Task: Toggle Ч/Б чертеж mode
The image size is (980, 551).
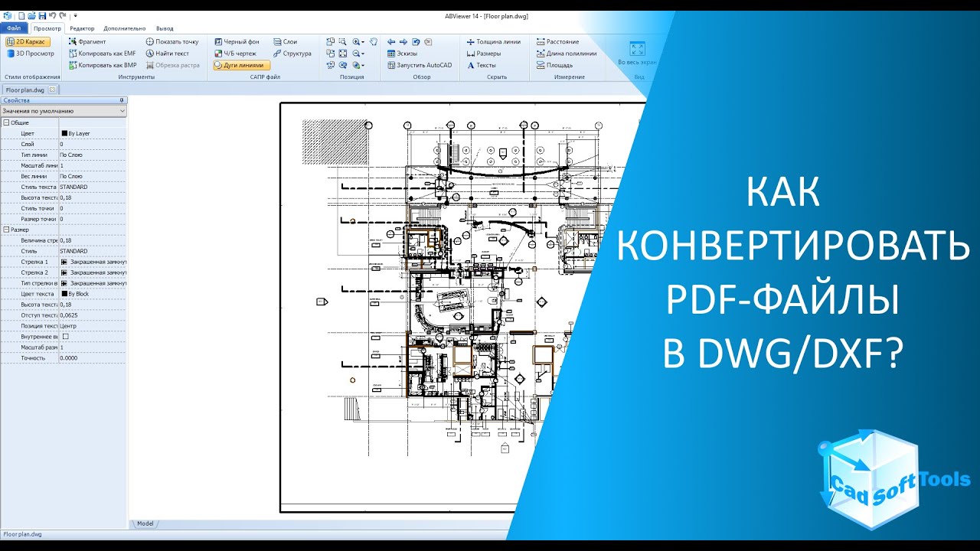Action: [235, 54]
